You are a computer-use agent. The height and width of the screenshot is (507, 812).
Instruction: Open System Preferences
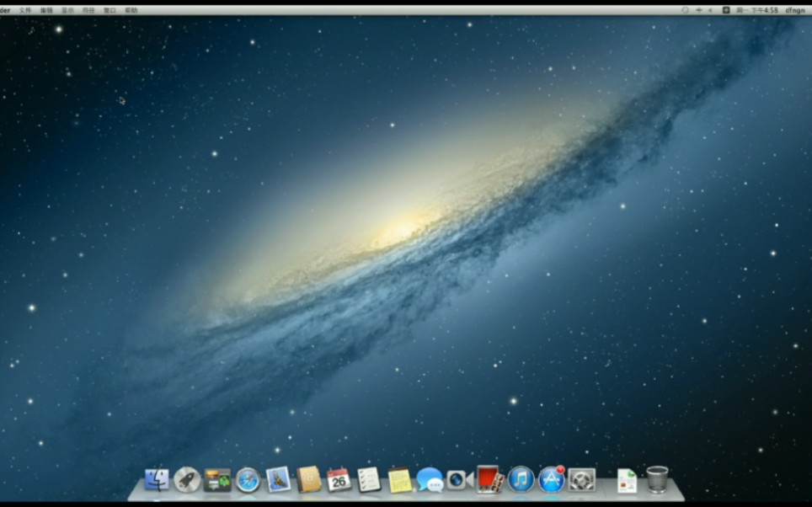tap(581, 482)
